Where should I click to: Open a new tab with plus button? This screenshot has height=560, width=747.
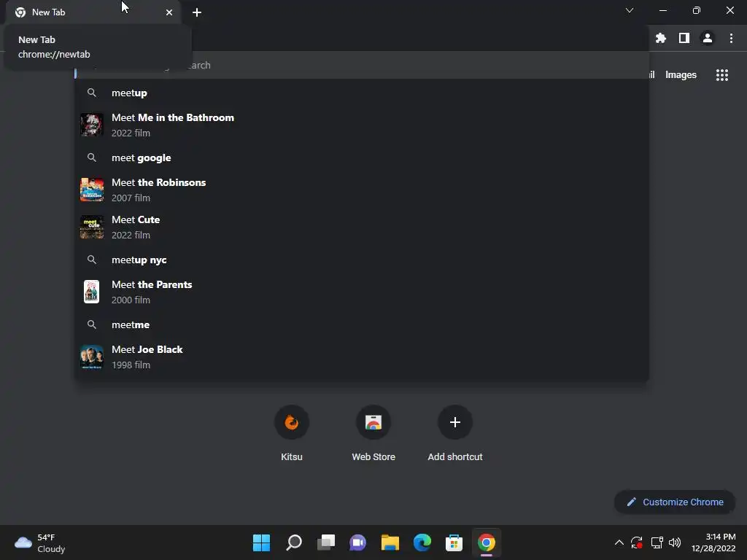[x=197, y=12]
